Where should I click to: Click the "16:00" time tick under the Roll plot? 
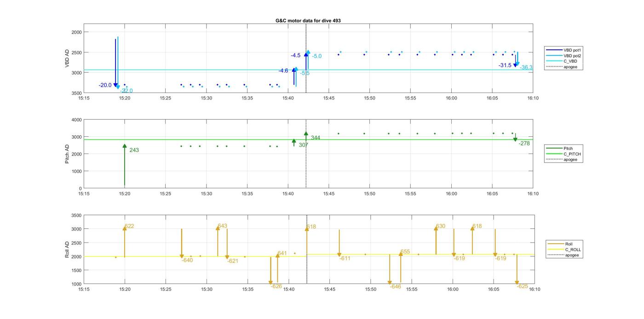point(453,290)
